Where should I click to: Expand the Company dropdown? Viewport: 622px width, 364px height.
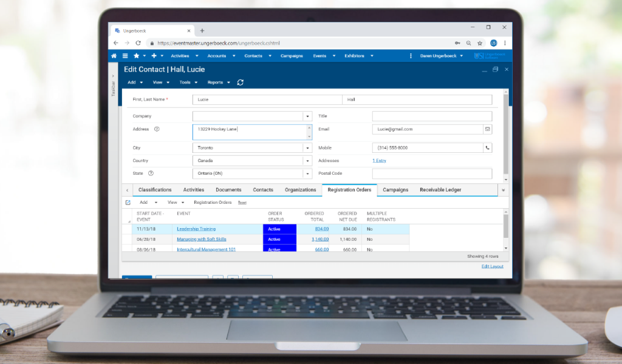[x=307, y=116]
